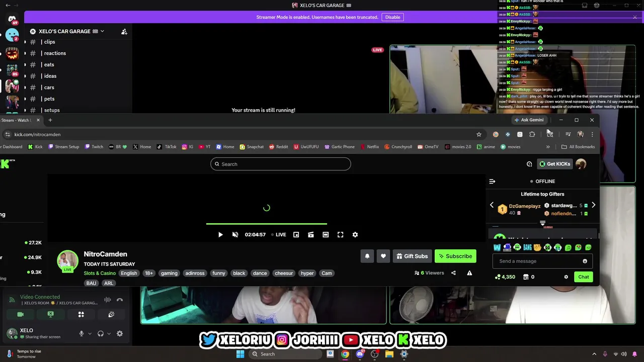Click Ask Gemini in Chrome title bar
This screenshot has width=644, height=362.
[529, 120]
